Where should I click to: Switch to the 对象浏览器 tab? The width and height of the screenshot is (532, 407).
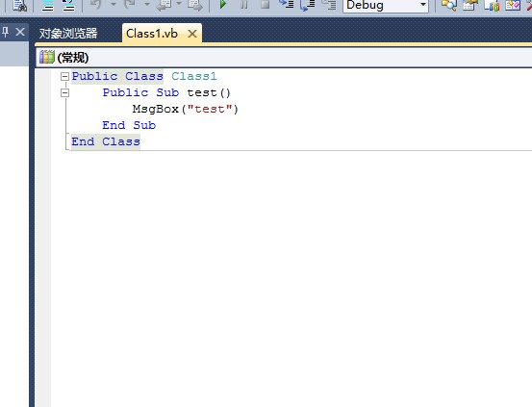68,34
